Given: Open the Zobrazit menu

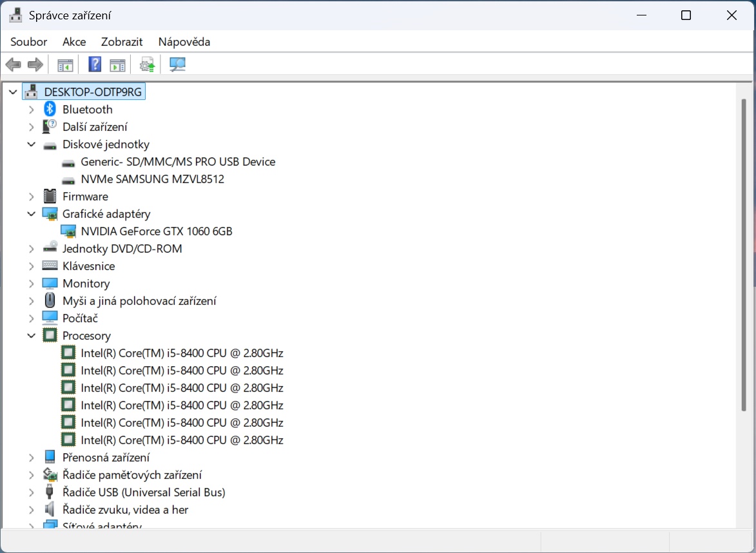Looking at the screenshot, I should [122, 42].
